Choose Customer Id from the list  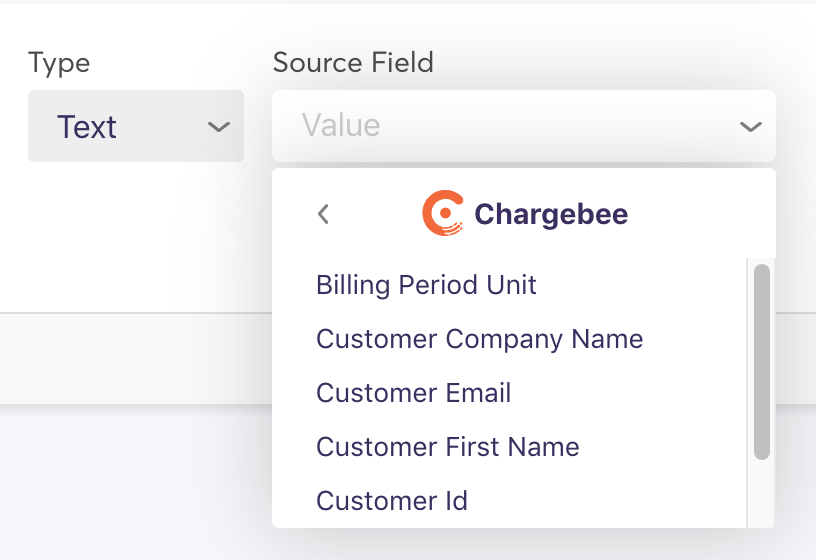(391, 501)
